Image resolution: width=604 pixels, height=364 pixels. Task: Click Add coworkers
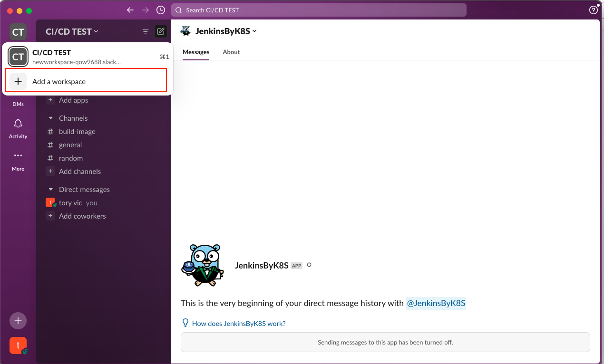pos(82,216)
